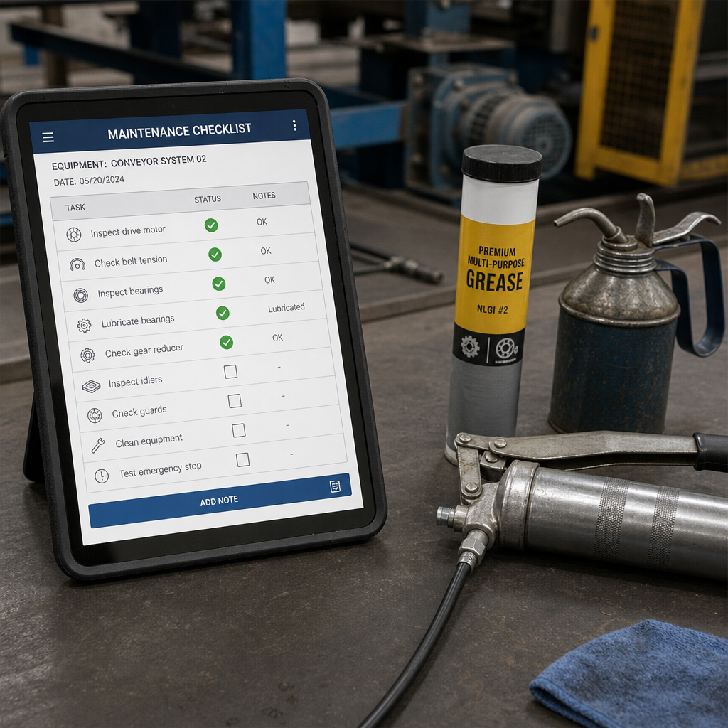Viewport: 728px width, 728px height.
Task: Click the Lubricate bearings gear icon
Action: [x=84, y=326]
